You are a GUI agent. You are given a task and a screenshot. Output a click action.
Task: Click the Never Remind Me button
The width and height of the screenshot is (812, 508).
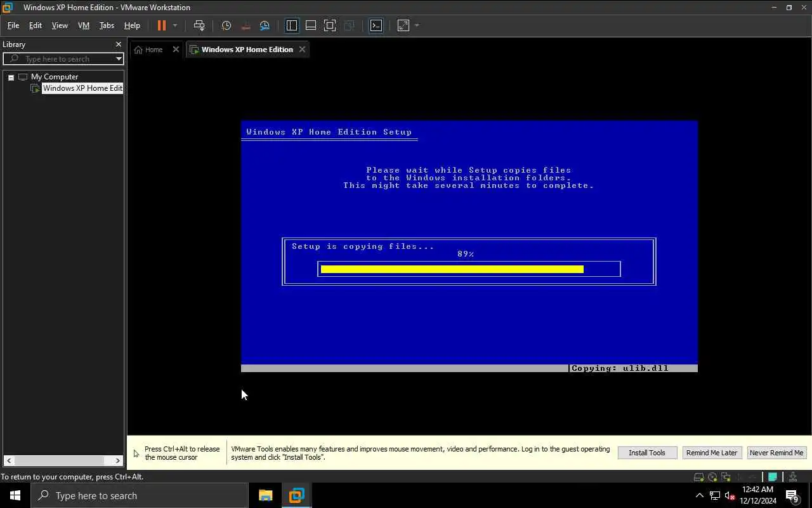(x=776, y=453)
